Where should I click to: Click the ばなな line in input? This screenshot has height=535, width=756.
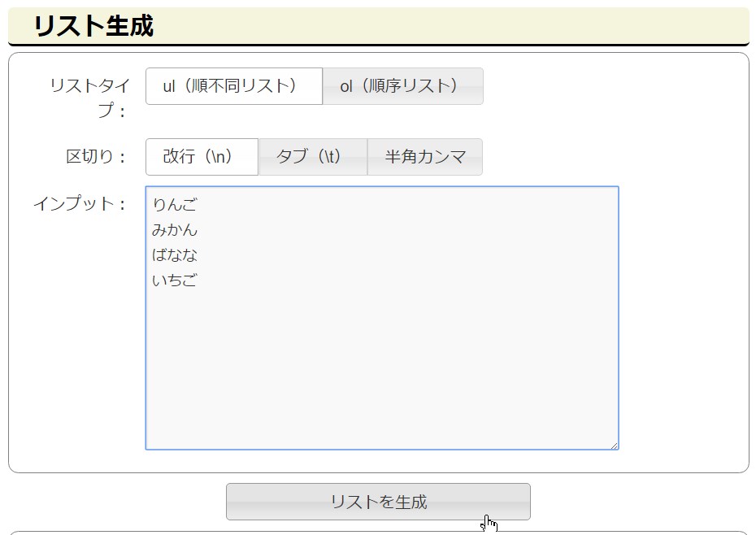coord(175,254)
